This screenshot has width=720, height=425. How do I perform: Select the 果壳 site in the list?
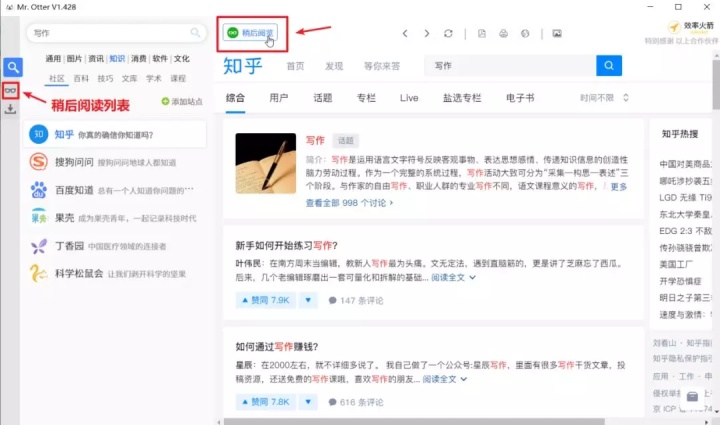pos(115,218)
